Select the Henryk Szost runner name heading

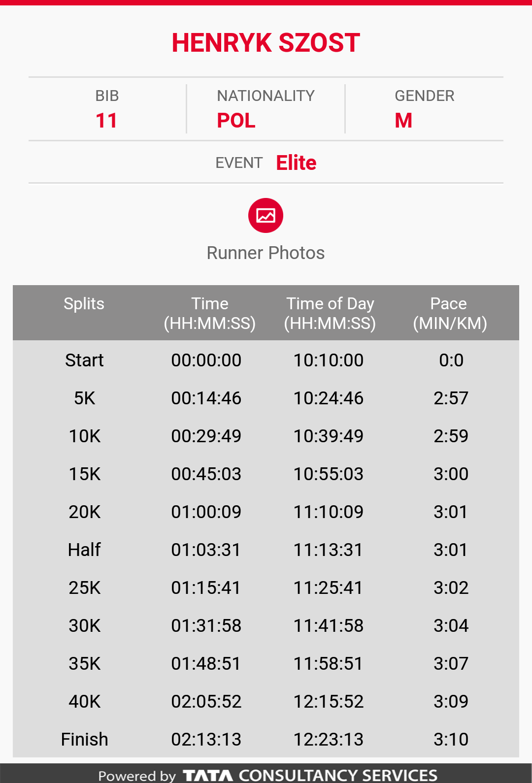pos(266,43)
